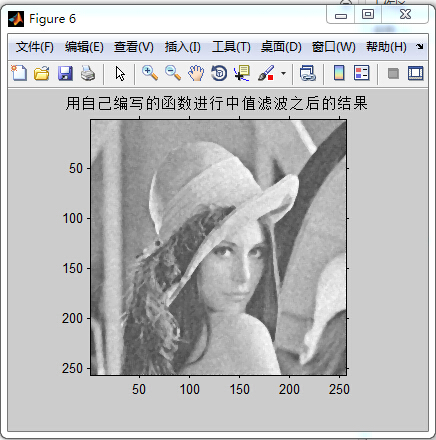Activate the Zoom Out magnifier tool
The width and height of the screenshot is (436, 440).
[173, 73]
